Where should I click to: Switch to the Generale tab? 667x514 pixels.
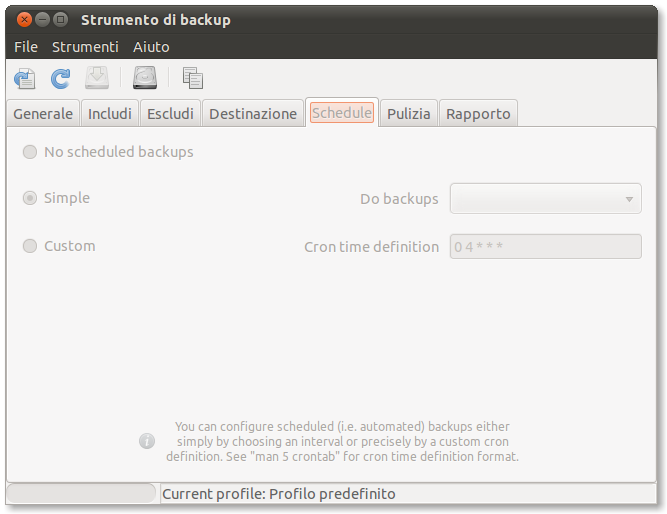click(x=43, y=114)
